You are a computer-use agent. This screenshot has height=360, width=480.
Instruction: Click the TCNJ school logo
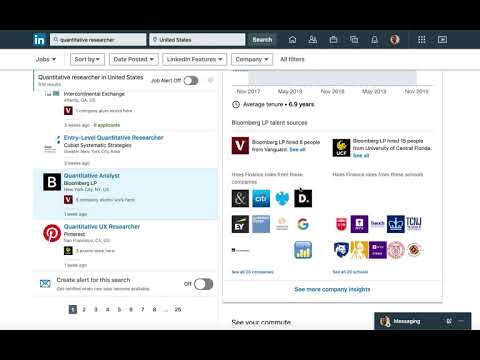[414, 224]
